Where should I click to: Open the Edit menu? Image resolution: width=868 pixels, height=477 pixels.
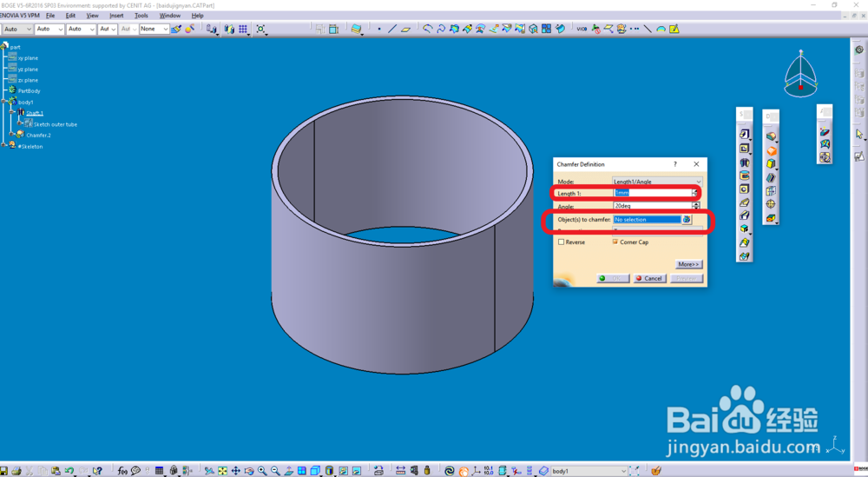click(70, 16)
